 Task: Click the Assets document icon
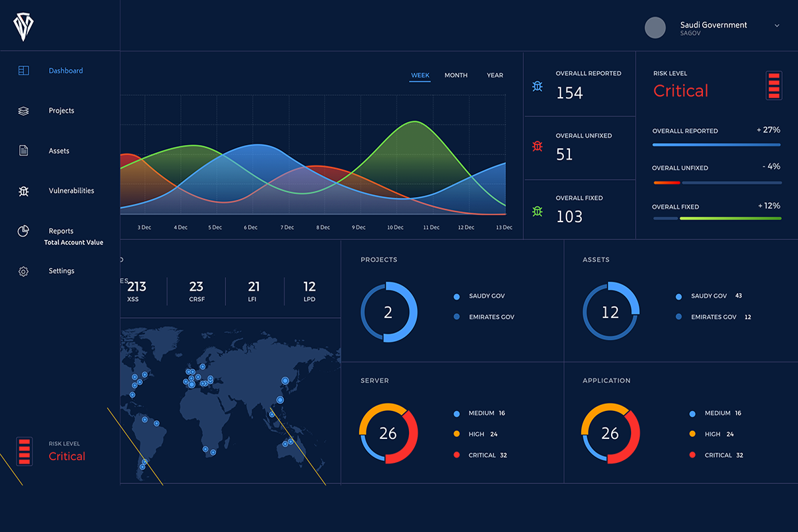pos(23,151)
